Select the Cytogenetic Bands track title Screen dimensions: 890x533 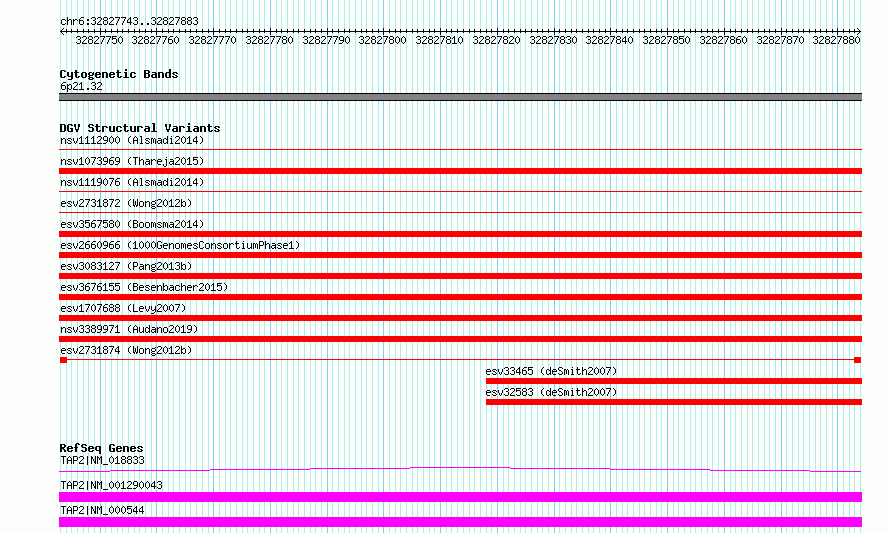(119, 74)
